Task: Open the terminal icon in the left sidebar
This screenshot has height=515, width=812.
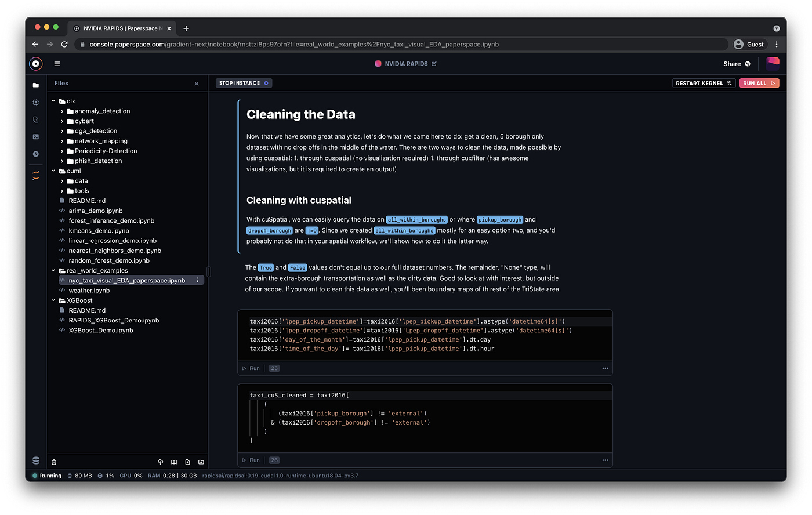Action: coord(35,136)
